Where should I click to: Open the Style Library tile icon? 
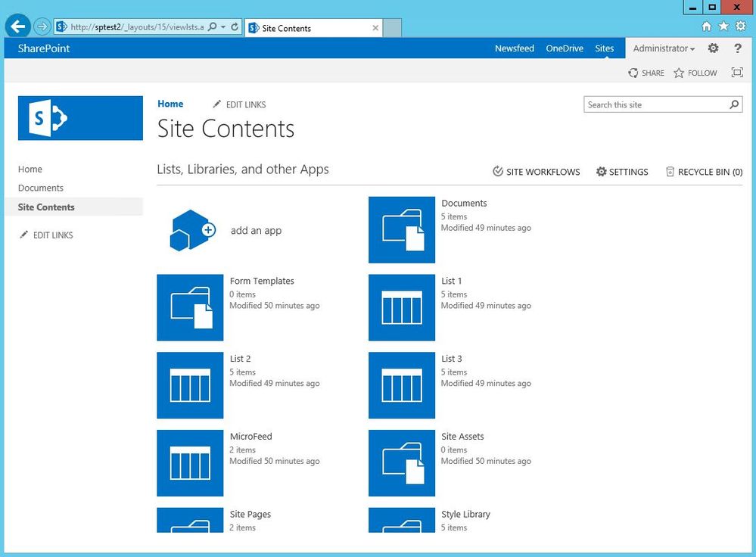coord(402,520)
